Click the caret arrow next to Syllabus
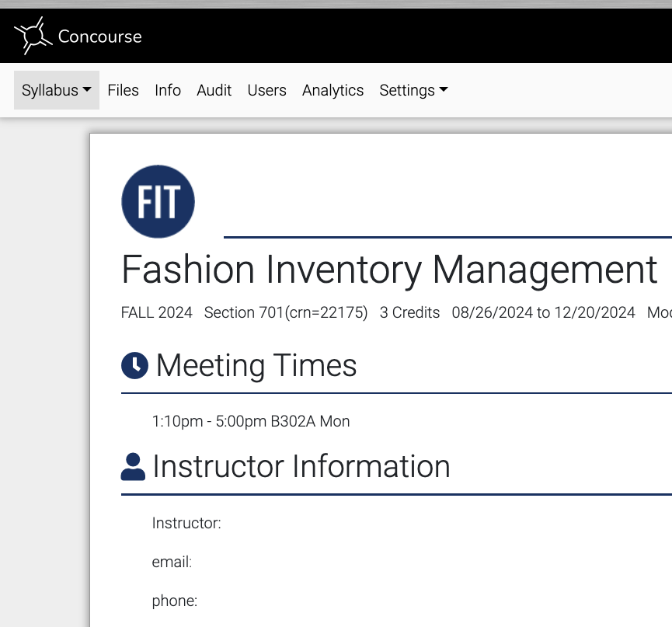This screenshot has width=672, height=627. [87, 89]
